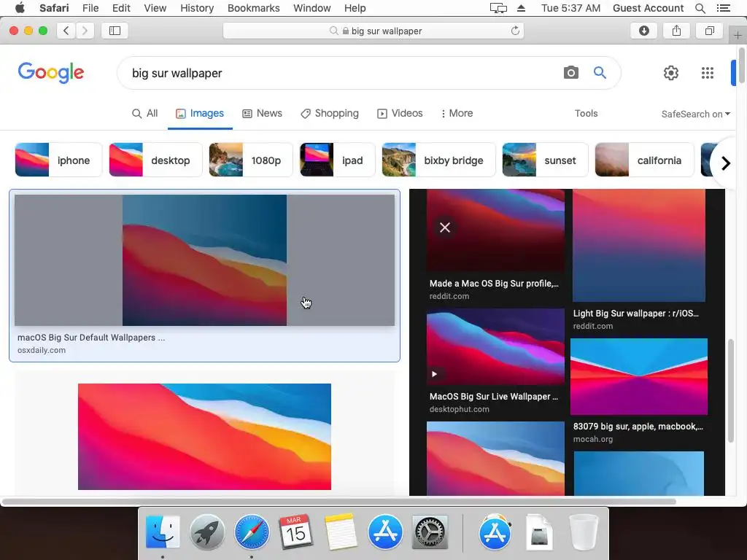
Task: Open the Safari downloads button
Action: point(644,31)
